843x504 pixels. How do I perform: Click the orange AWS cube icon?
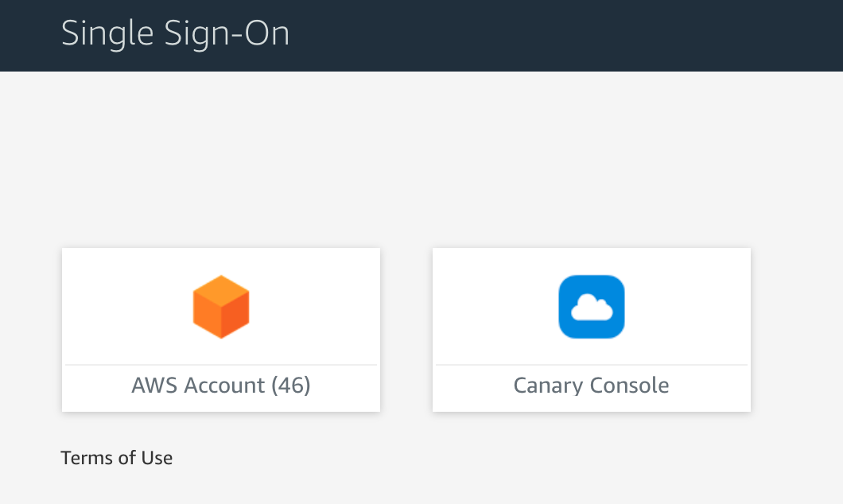tap(221, 307)
